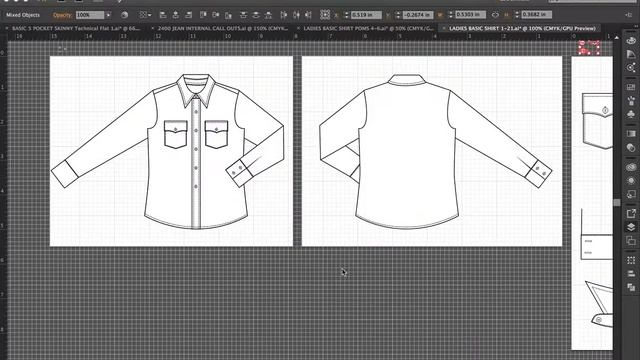Click Horizontal Distribute Left icon
The width and height of the screenshot is (640, 360).
click(284, 15)
